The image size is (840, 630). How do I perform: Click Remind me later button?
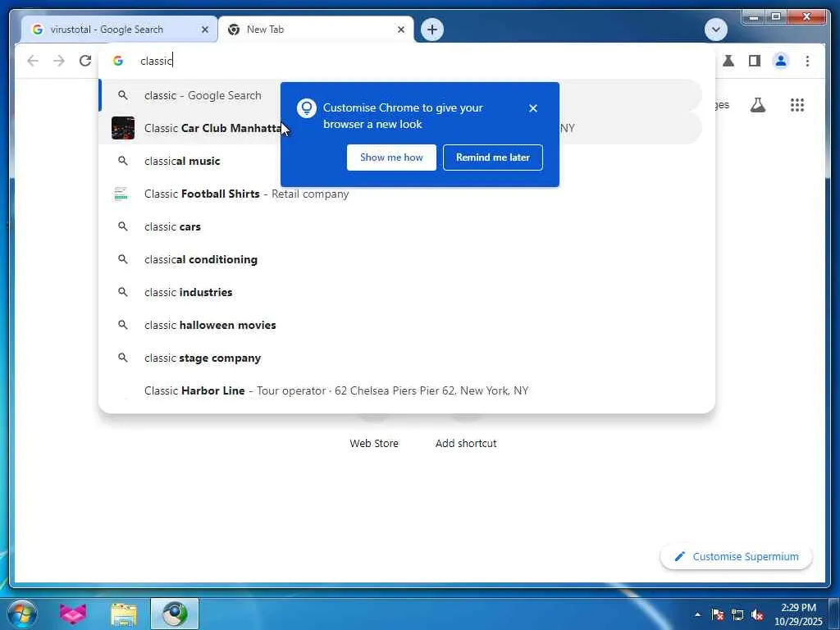493,157
